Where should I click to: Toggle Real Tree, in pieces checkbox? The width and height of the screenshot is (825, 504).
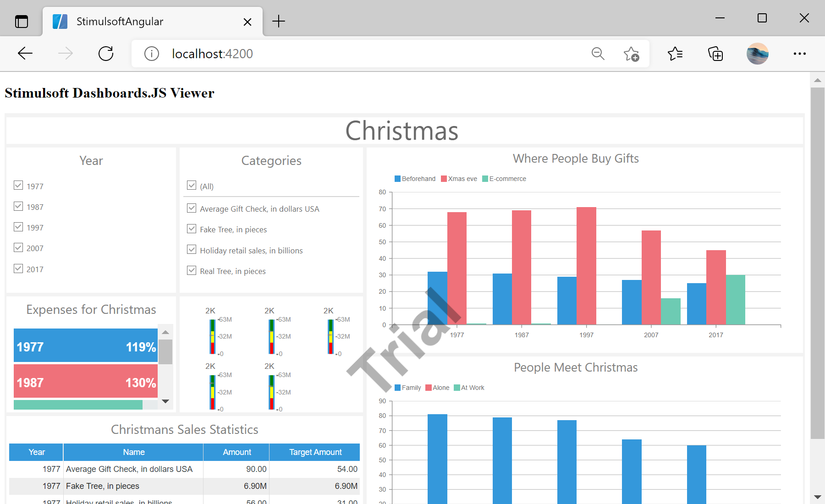point(192,270)
